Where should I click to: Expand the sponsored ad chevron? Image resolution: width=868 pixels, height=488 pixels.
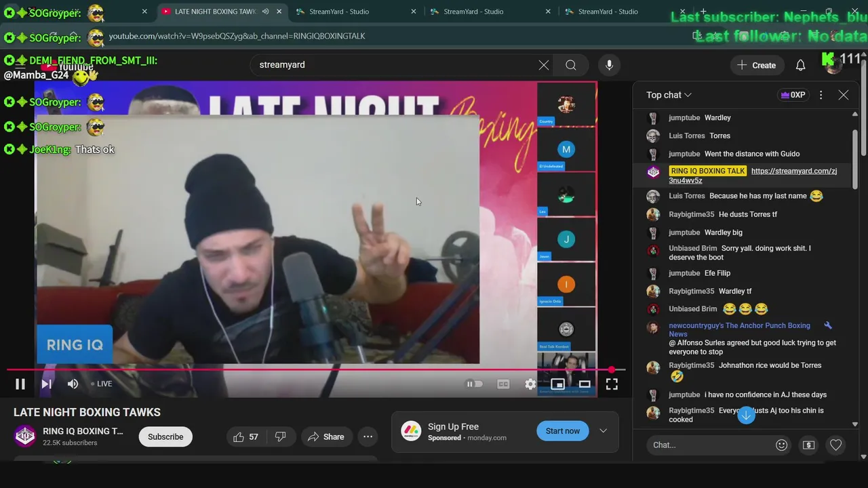[x=603, y=431]
